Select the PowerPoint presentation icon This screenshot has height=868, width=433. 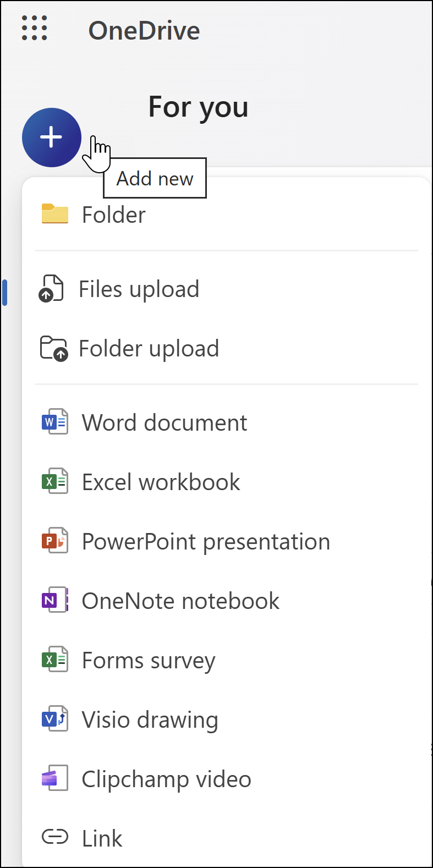tap(54, 541)
